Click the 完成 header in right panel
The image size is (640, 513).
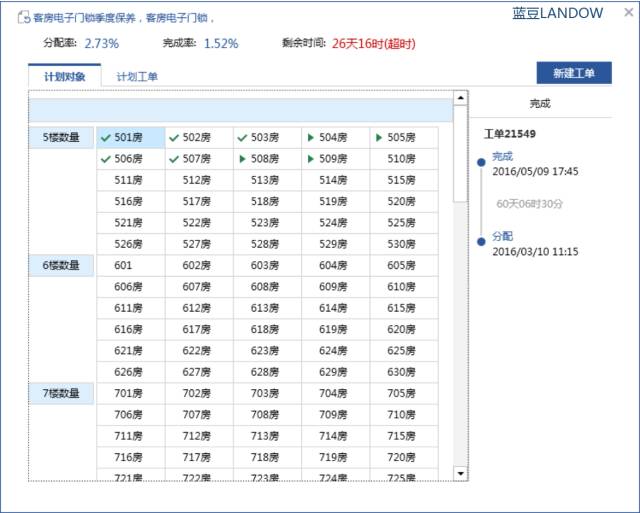[x=540, y=104]
